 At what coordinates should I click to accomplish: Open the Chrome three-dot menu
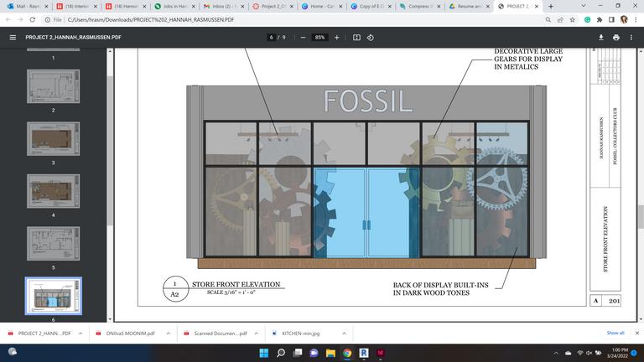[636, 20]
